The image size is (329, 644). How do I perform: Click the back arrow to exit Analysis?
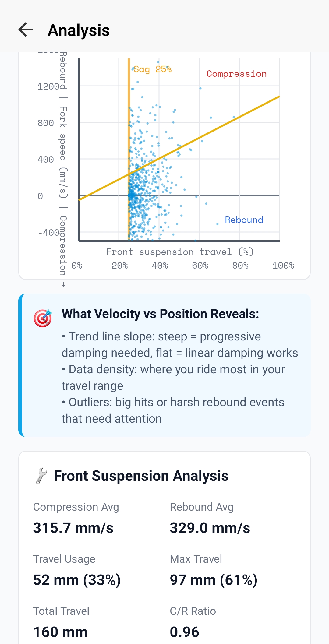(26, 30)
